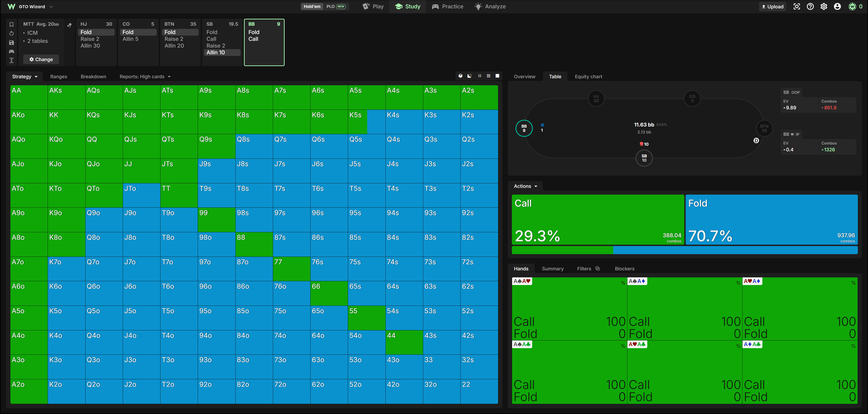The width and height of the screenshot is (868, 414).
Task: Open the Analyze tab
Action: pyautogui.click(x=490, y=6)
